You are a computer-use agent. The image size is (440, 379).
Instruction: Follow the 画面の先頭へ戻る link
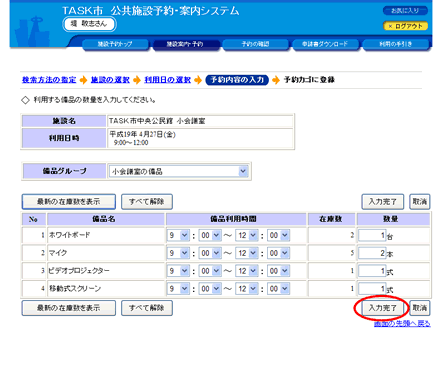[402, 323]
